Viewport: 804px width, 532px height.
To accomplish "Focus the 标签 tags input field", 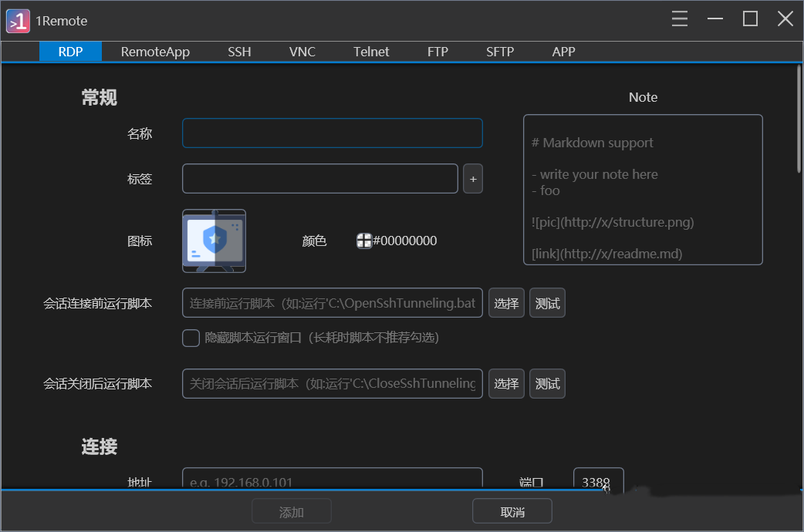I will pos(320,179).
